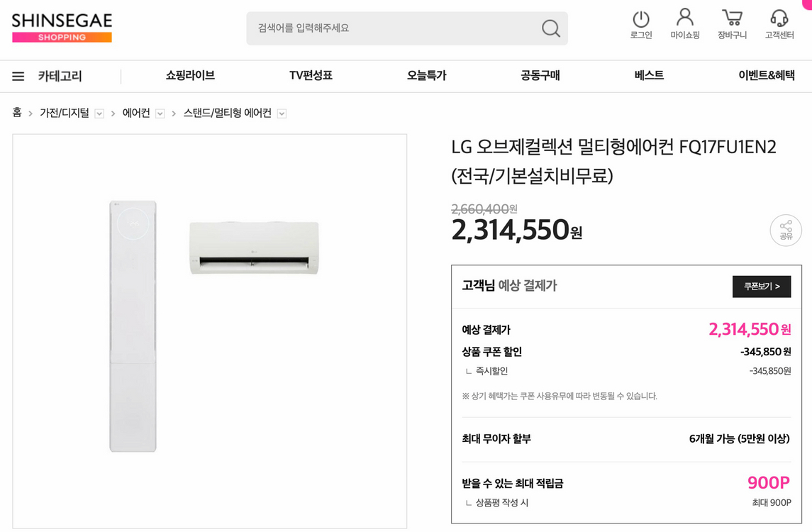812x532 pixels.
Task: Expand the 에어컨 breadcrumb dropdown
Action: [x=160, y=113]
